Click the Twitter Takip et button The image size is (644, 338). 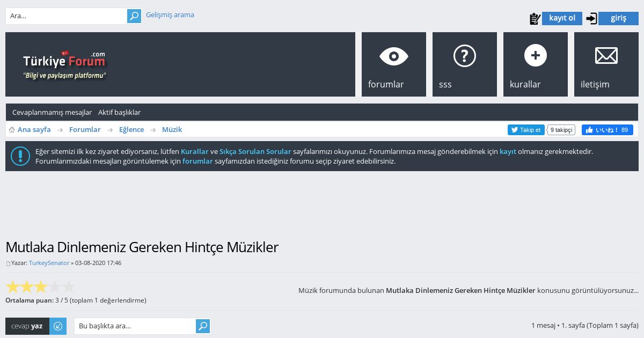(x=526, y=130)
